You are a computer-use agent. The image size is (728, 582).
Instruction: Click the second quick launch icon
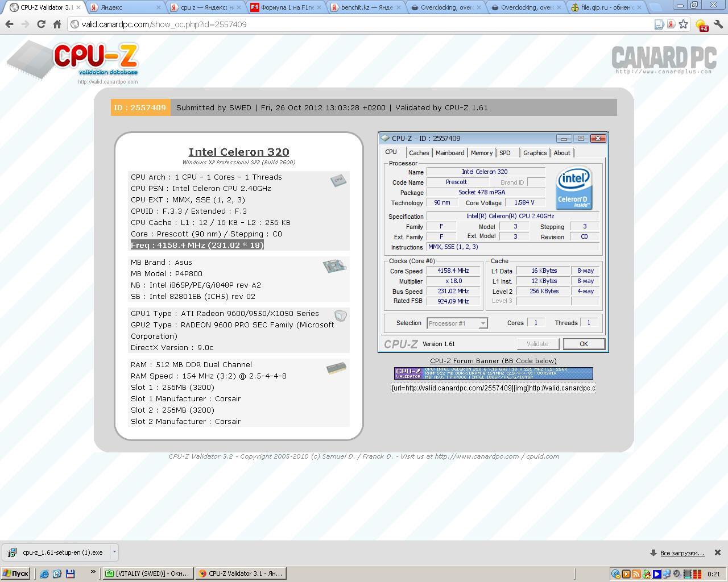coord(57,573)
